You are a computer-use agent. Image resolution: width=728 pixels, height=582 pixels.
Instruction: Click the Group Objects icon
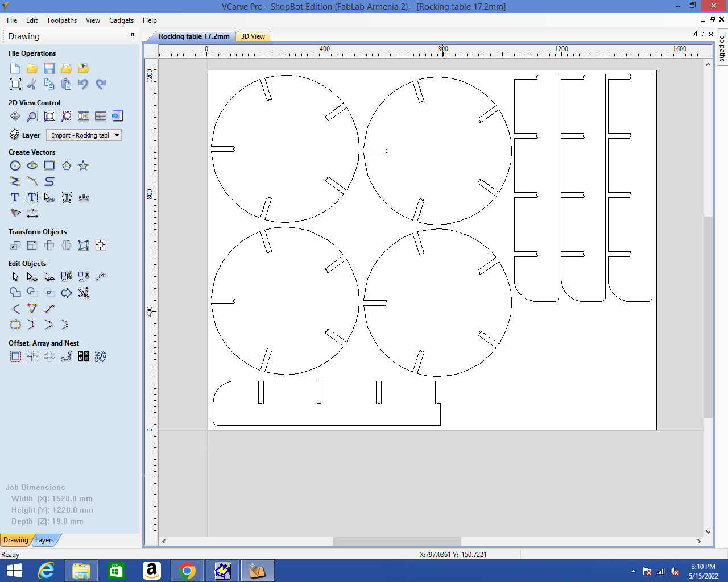pos(67,277)
